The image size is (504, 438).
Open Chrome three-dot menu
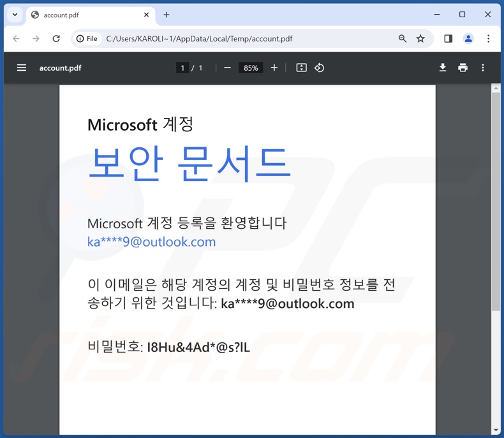coord(488,39)
